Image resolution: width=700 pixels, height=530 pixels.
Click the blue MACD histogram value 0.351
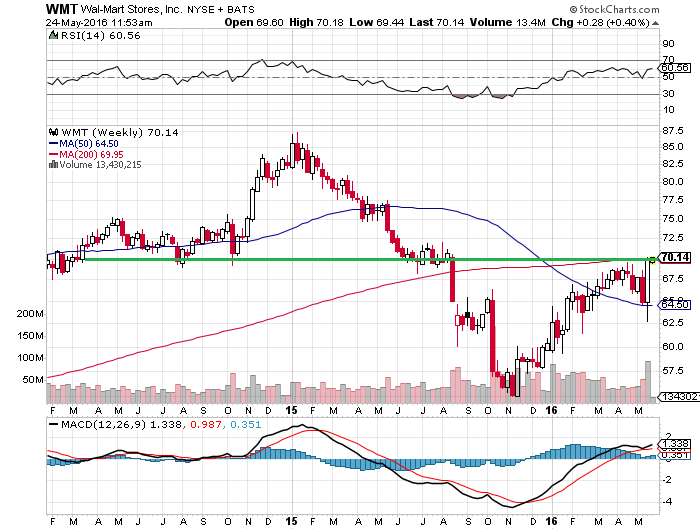[246, 425]
